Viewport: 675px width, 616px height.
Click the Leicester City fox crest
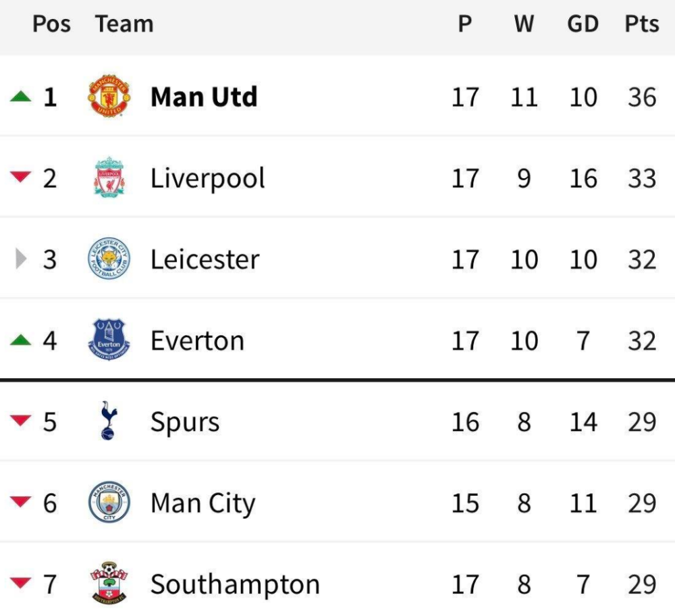[x=109, y=258]
